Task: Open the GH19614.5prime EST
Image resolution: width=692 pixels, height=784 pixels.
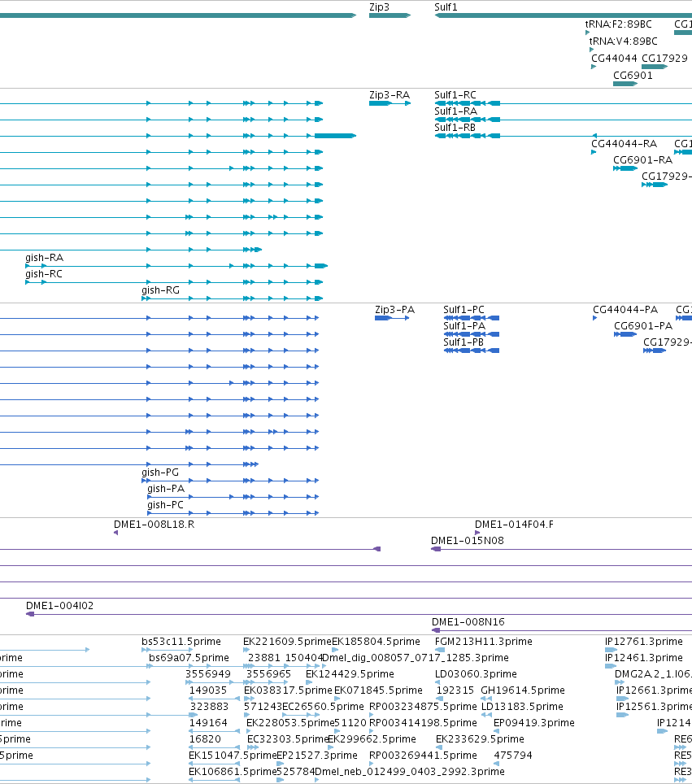Action: tap(486, 699)
